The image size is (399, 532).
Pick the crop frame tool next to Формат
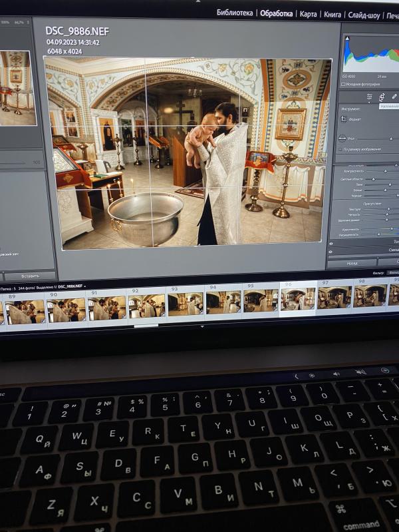(x=343, y=119)
